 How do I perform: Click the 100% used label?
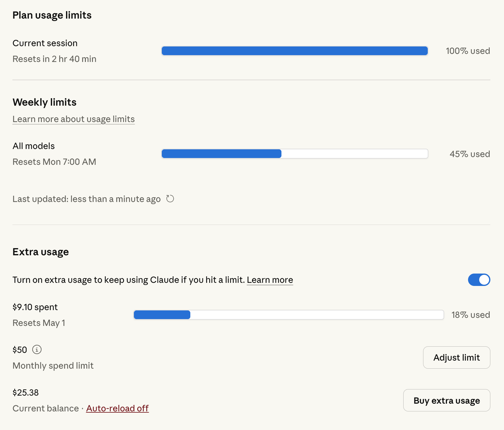click(468, 51)
